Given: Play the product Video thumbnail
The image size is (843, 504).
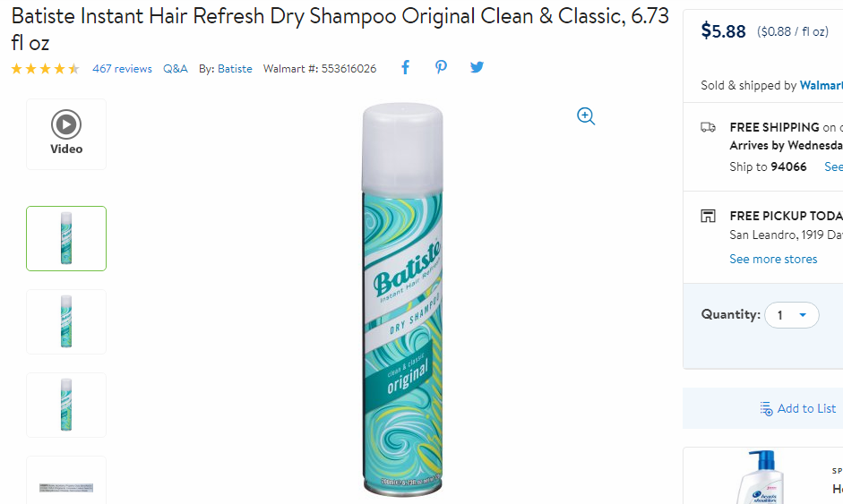Looking at the screenshot, I should 66,134.
